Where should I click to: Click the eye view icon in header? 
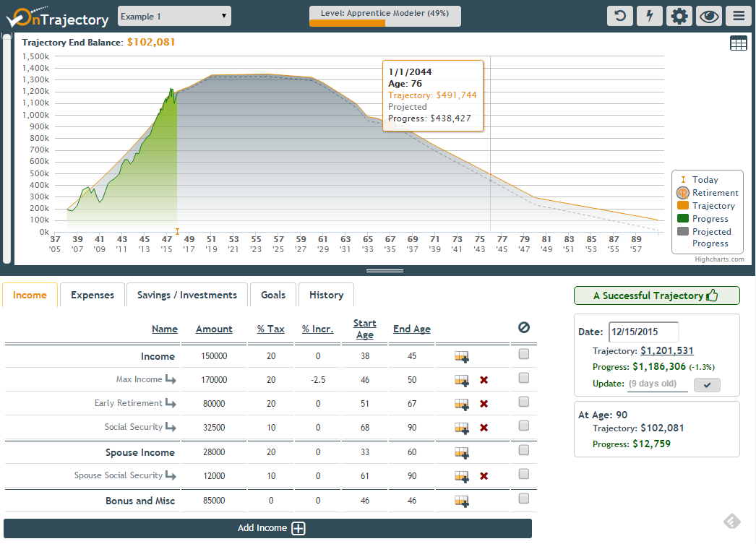click(709, 16)
